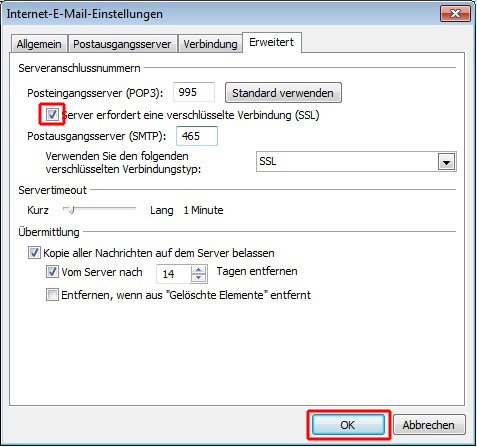Enable Entfernen wenn aus Gelöschte Elemente entfernt
Screen dimensions: 477x447
(x=52, y=295)
